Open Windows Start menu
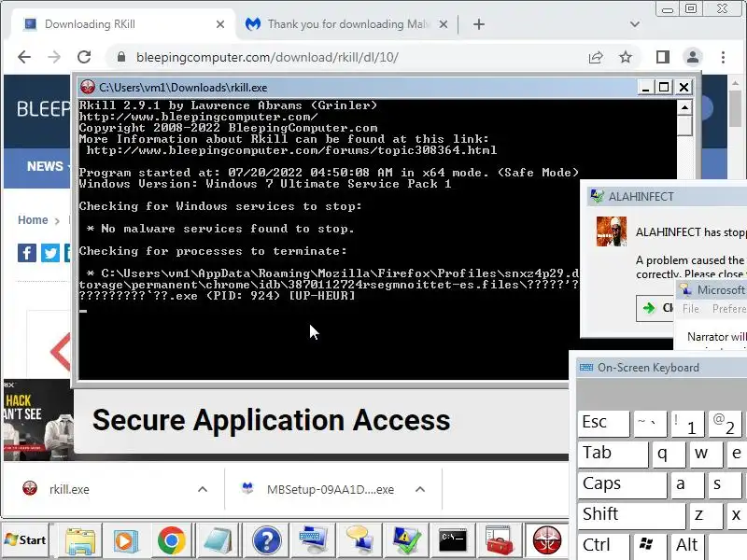 pos(25,540)
